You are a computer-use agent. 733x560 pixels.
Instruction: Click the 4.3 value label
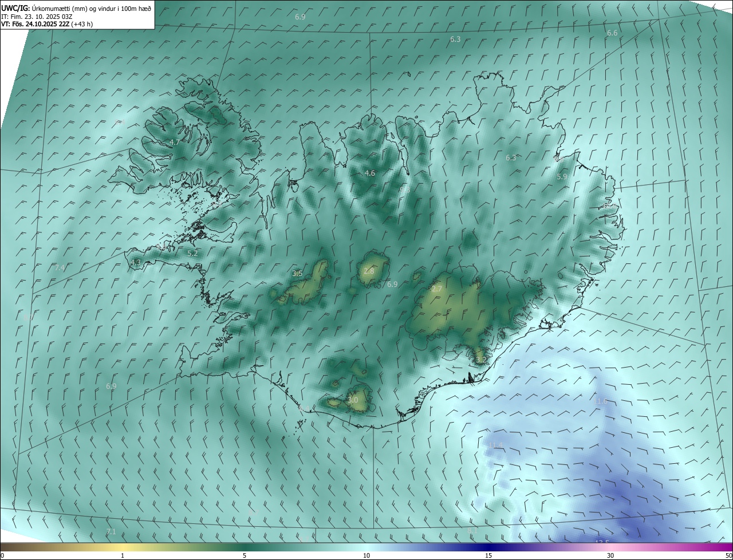pos(136,262)
